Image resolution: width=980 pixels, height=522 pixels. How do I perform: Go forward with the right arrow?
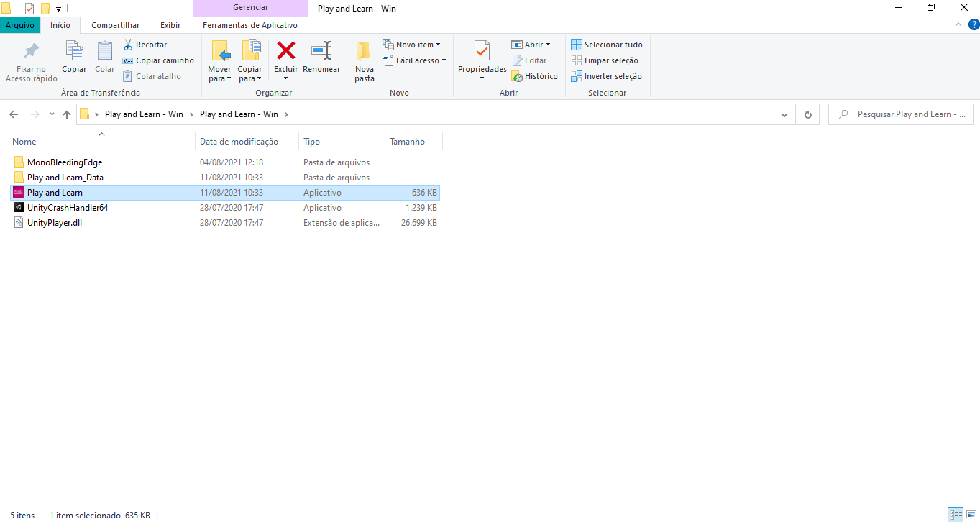point(35,114)
